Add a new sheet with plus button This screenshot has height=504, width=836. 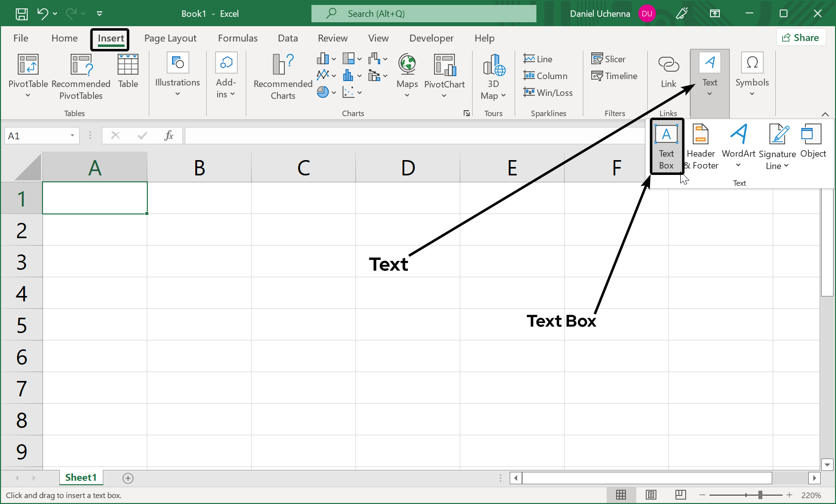point(128,478)
